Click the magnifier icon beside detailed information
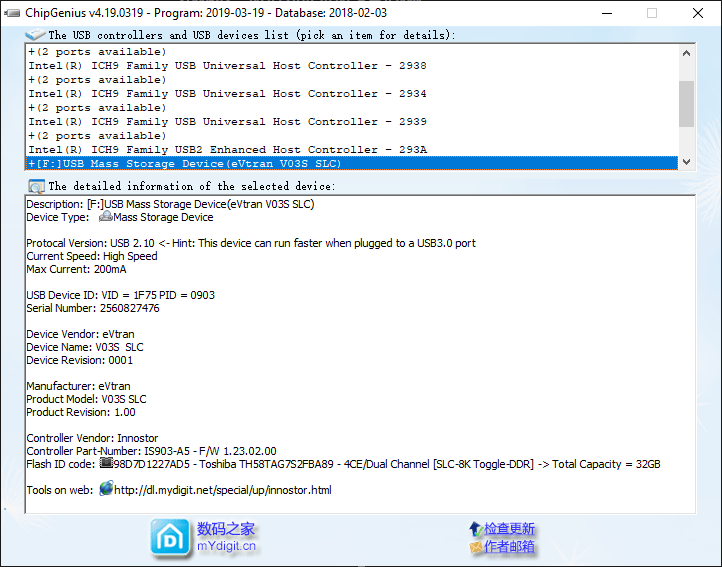Screen dimensions: 722x567 (x=36, y=187)
